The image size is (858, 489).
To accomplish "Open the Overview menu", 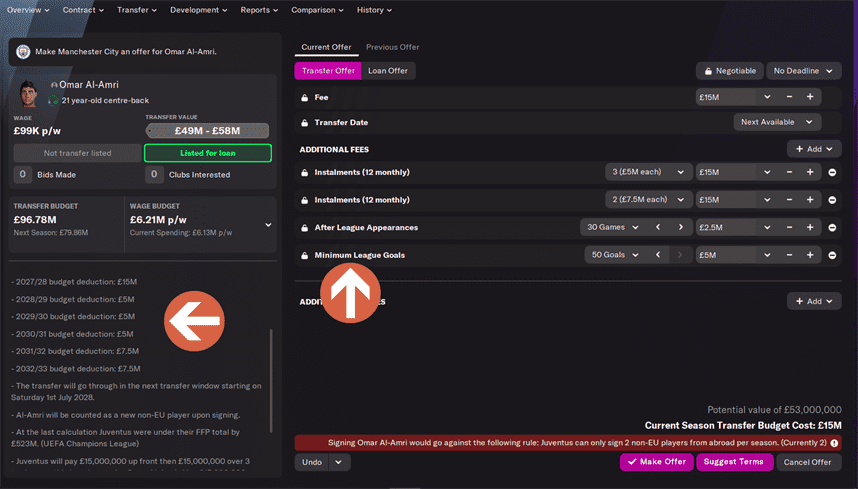I will [x=28, y=10].
